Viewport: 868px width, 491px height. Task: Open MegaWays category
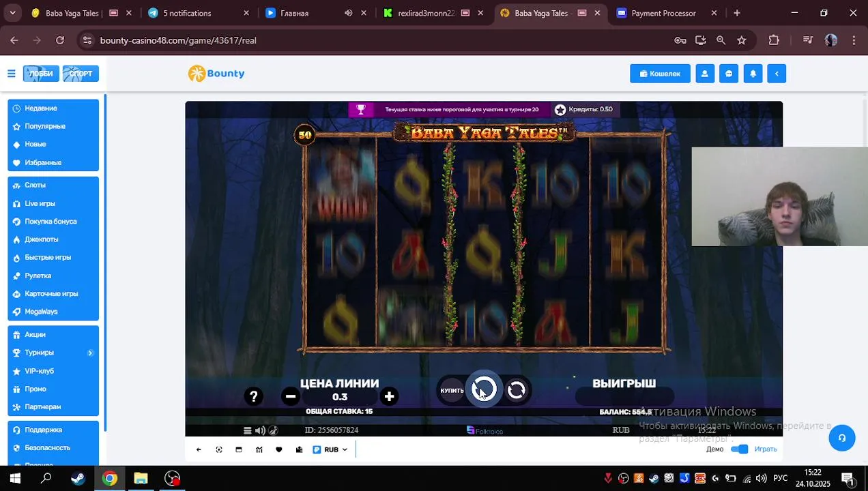coord(53,312)
